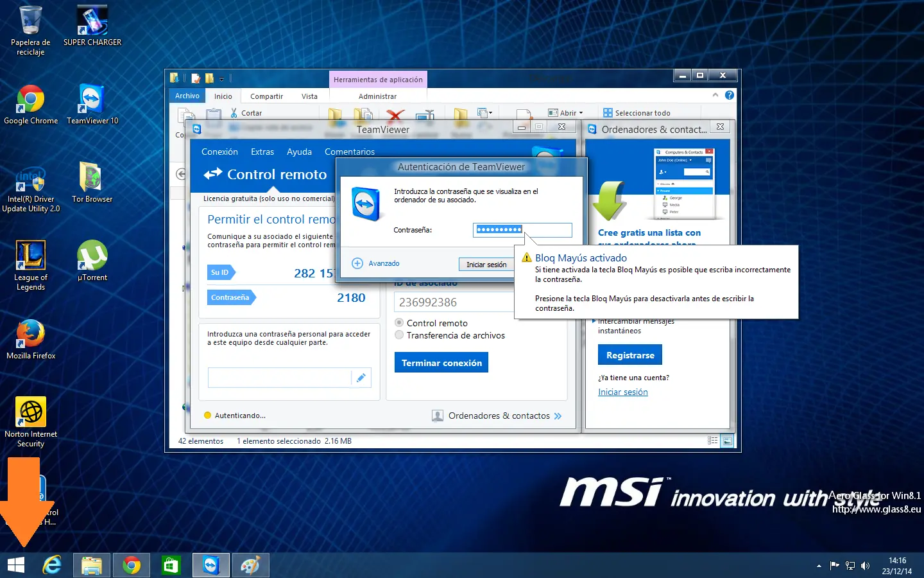Click the network icon in system tray
The height and width of the screenshot is (578, 924).
[850, 566]
